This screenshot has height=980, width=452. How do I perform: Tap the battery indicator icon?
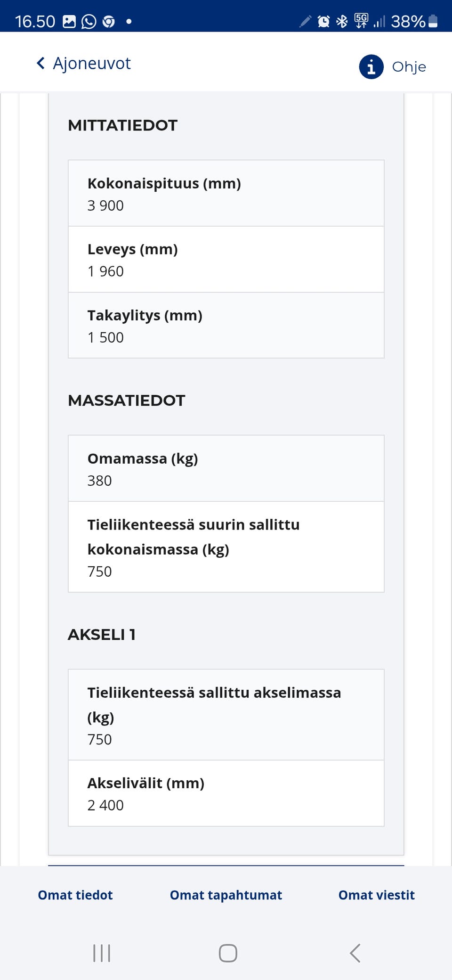pos(434,21)
